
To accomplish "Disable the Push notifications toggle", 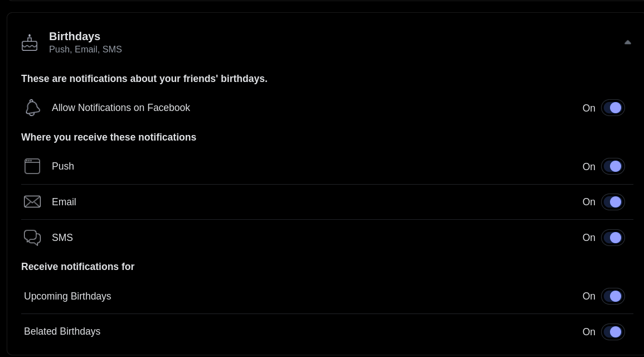I will [613, 166].
